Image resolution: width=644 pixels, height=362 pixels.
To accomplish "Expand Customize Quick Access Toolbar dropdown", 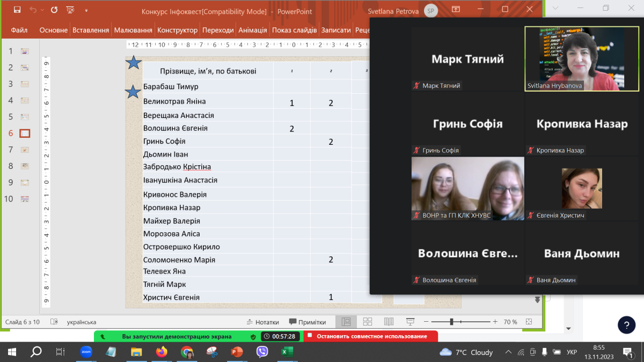I will tap(86, 10).
